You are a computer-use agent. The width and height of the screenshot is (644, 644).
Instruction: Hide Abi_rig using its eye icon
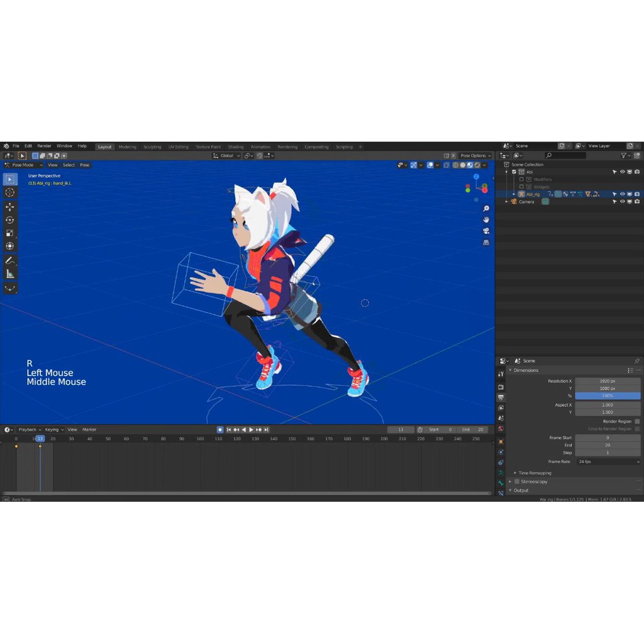click(623, 194)
